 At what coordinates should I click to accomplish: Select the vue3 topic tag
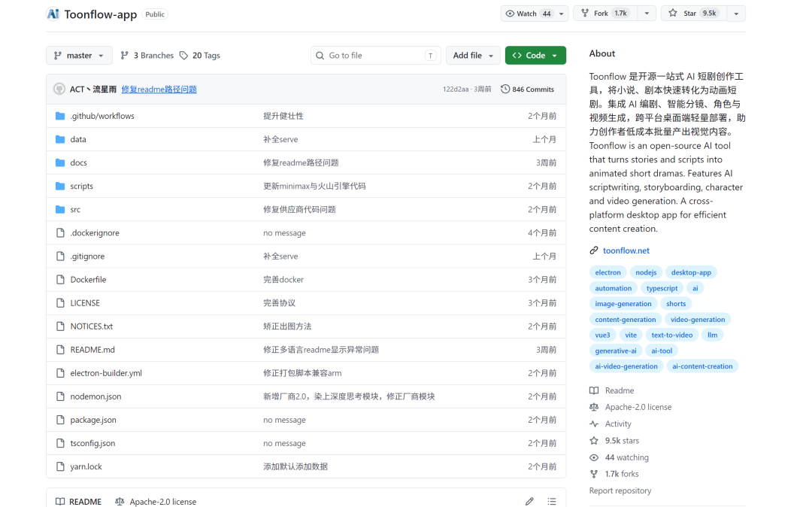point(602,335)
